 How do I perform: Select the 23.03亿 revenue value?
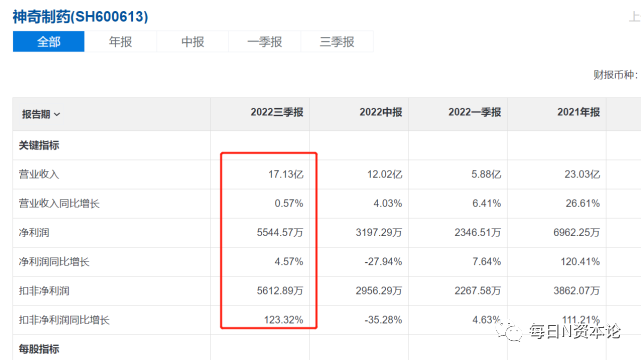(x=582, y=174)
